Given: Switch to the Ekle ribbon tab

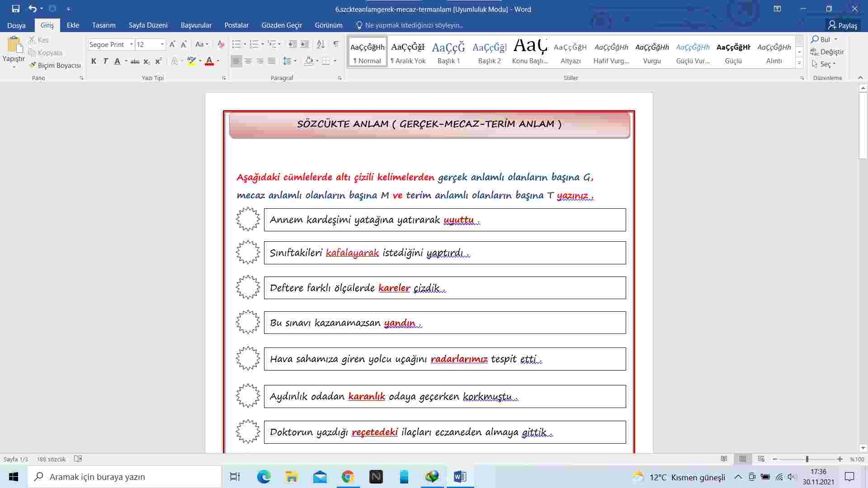Looking at the screenshot, I should click(x=73, y=25).
